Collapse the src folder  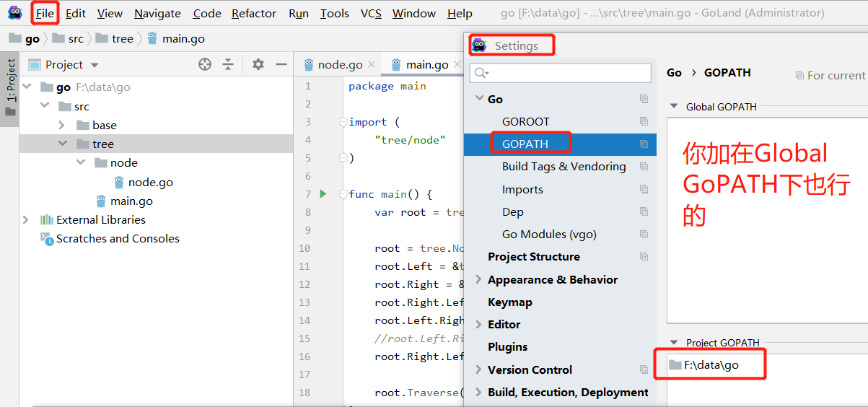pyautogui.click(x=45, y=106)
